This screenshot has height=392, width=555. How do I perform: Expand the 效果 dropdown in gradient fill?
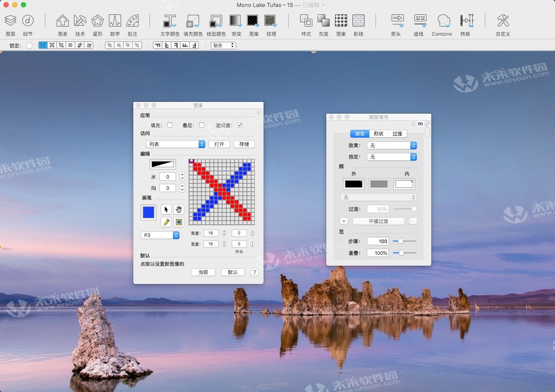coord(391,145)
